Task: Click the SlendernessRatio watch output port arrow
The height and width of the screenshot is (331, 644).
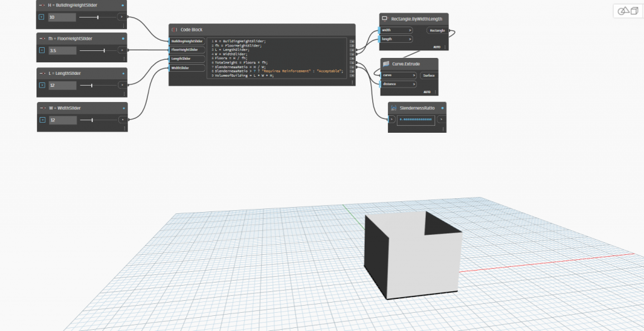Action: [x=441, y=120]
